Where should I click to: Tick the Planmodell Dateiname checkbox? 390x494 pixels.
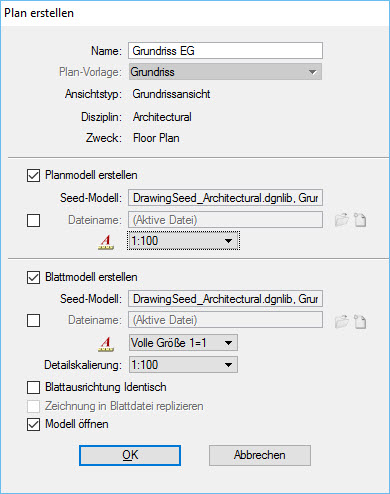pyautogui.click(x=33, y=220)
